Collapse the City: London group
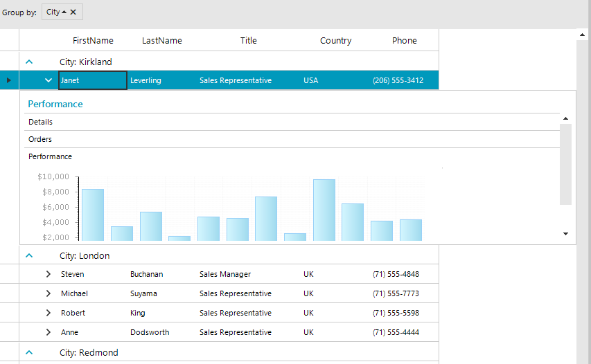Viewport: 591px width, 364px height. coord(29,255)
